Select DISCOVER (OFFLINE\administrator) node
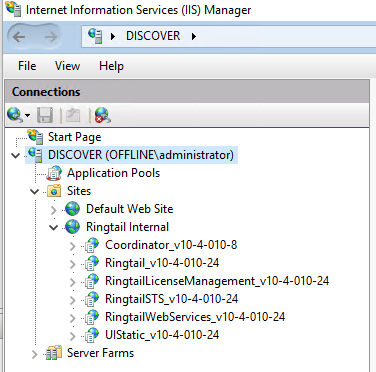 (141, 155)
